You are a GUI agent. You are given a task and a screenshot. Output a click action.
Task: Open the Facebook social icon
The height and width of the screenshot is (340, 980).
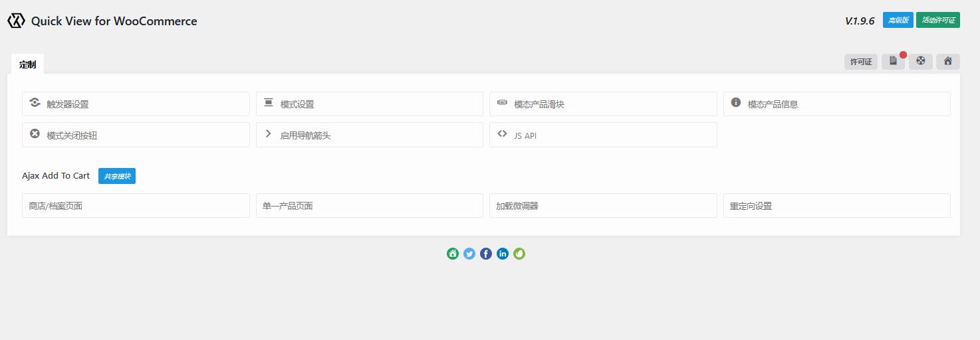click(x=486, y=254)
